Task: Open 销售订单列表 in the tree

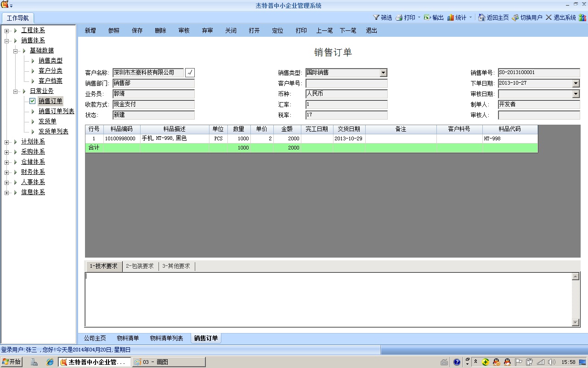Action: [x=57, y=111]
